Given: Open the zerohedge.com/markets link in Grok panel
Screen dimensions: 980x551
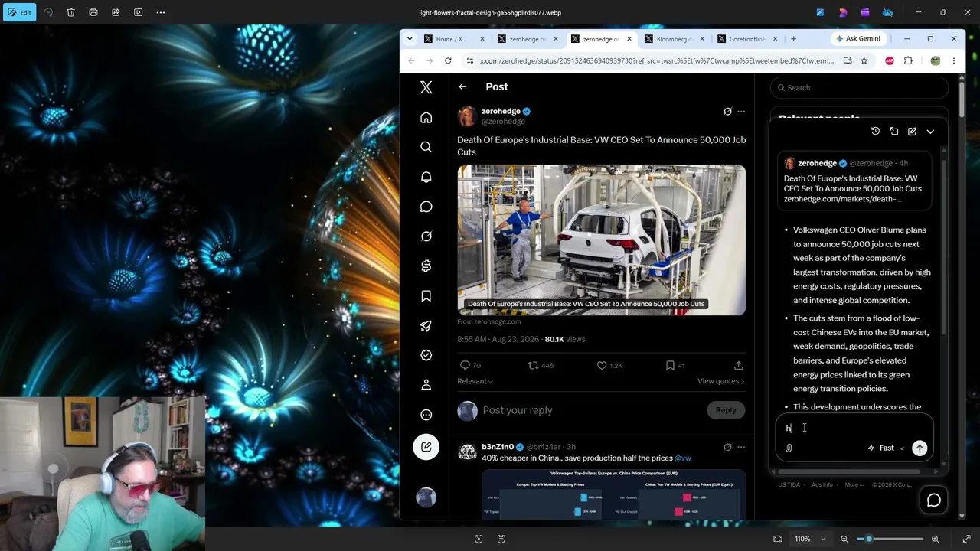Looking at the screenshot, I should click(x=842, y=199).
